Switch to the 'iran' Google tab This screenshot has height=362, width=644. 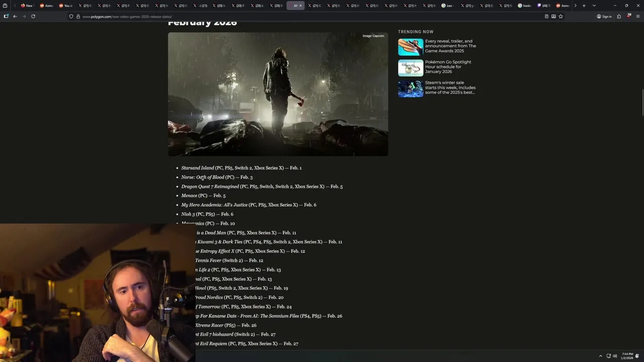pyautogui.click(x=447, y=6)
